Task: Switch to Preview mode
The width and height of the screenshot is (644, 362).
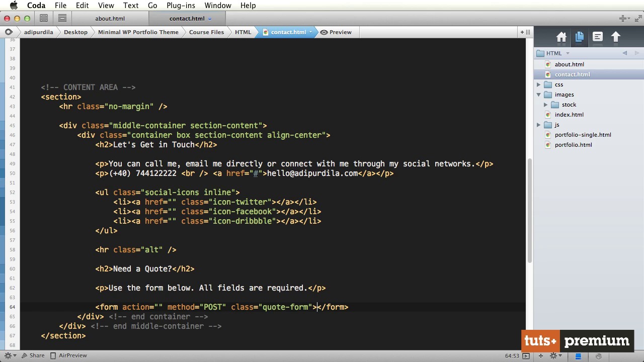Action: coord(336,32)
